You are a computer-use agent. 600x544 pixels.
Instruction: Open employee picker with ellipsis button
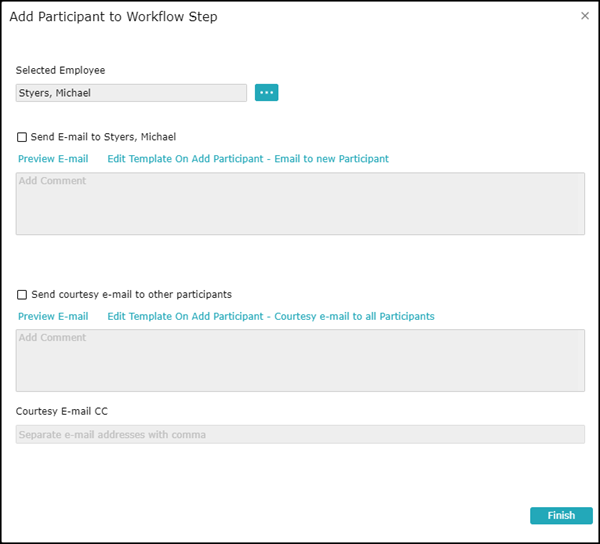click(266, 93)
